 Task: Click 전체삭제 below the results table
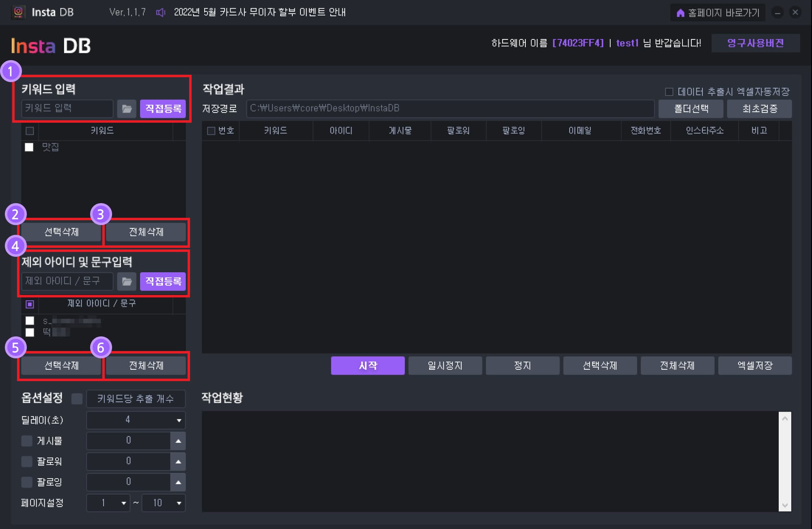[678, 366]
